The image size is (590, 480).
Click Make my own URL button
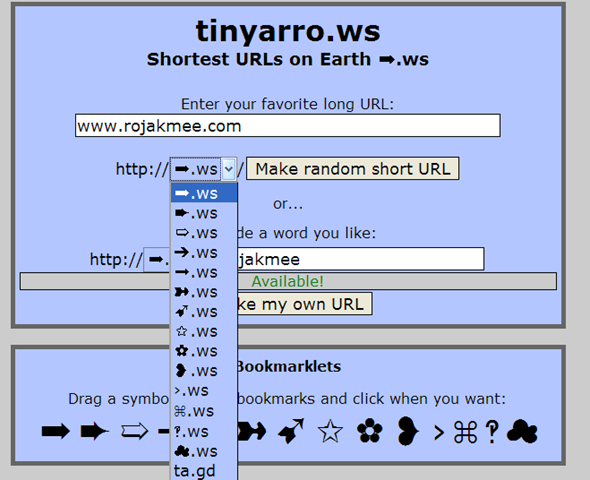[x=305, y=304]
